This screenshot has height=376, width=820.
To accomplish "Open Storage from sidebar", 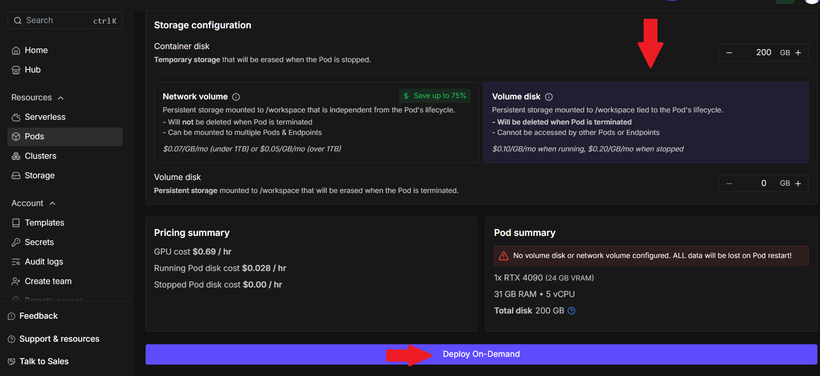I will point(65,176).
